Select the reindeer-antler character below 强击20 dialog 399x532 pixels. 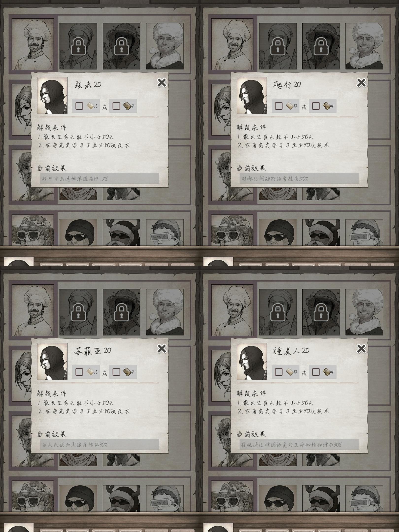(x=121, y=233)
